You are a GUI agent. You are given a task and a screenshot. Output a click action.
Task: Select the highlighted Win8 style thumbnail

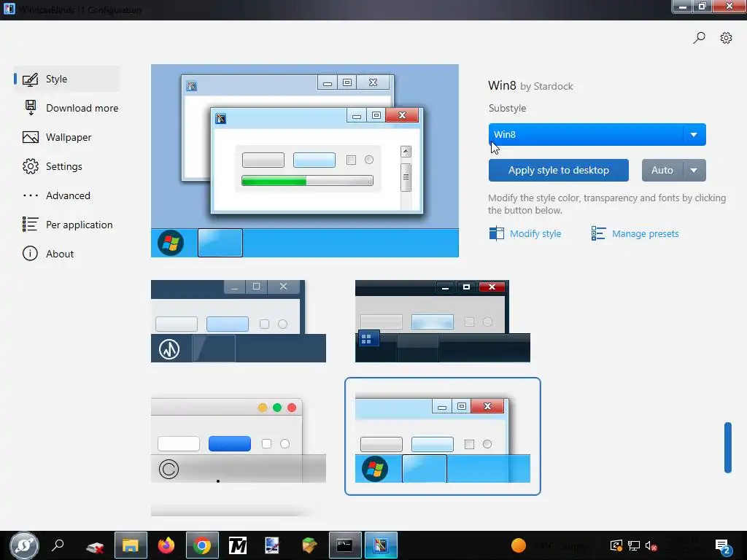(x=443, y=436)
